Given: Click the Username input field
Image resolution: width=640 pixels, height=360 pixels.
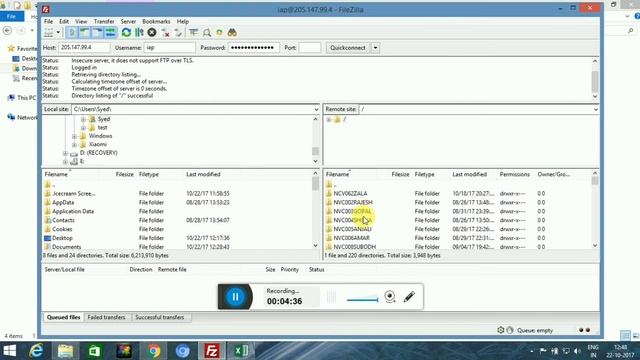Looking at the screenshot, I should pos(169,47).
